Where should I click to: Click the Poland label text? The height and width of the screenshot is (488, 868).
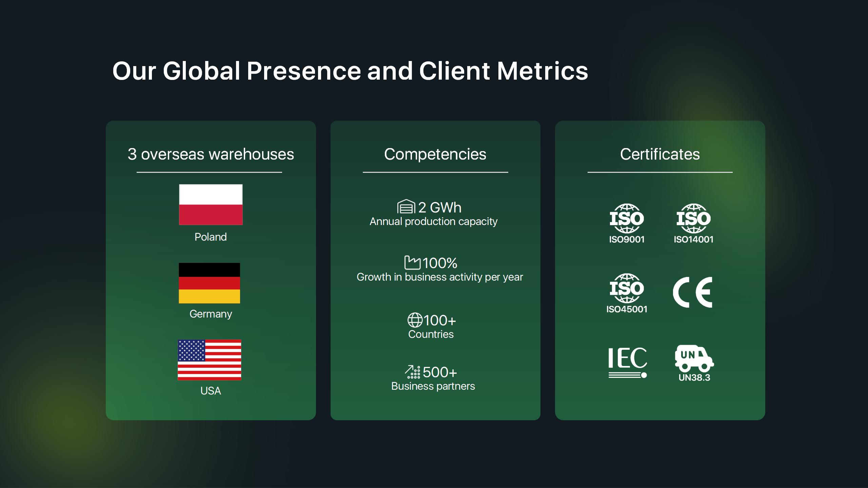point(211,237)
